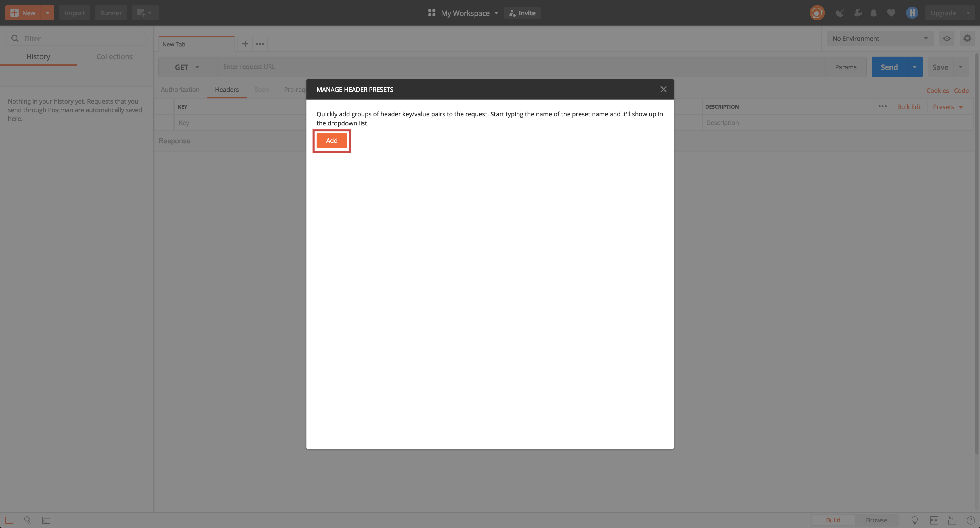Screen dimensions: 980x528
Task: Expand the Save dropdown arrow
Action: [x=961, y=67]
